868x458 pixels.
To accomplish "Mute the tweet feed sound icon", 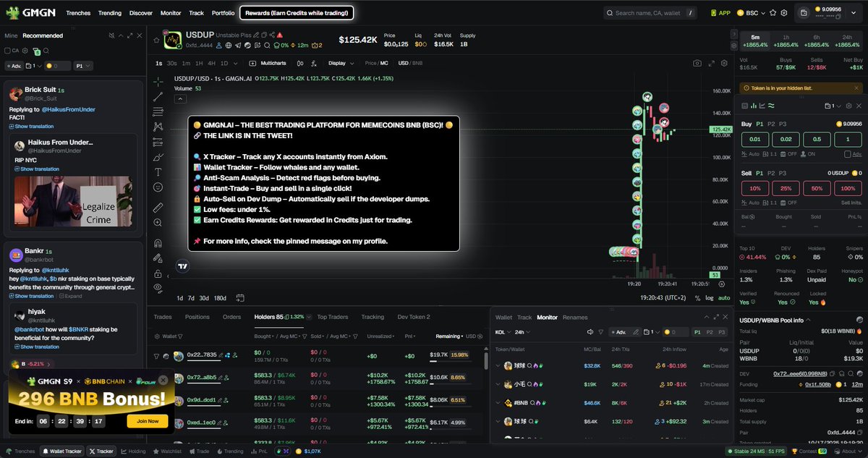I will [111, 35].
